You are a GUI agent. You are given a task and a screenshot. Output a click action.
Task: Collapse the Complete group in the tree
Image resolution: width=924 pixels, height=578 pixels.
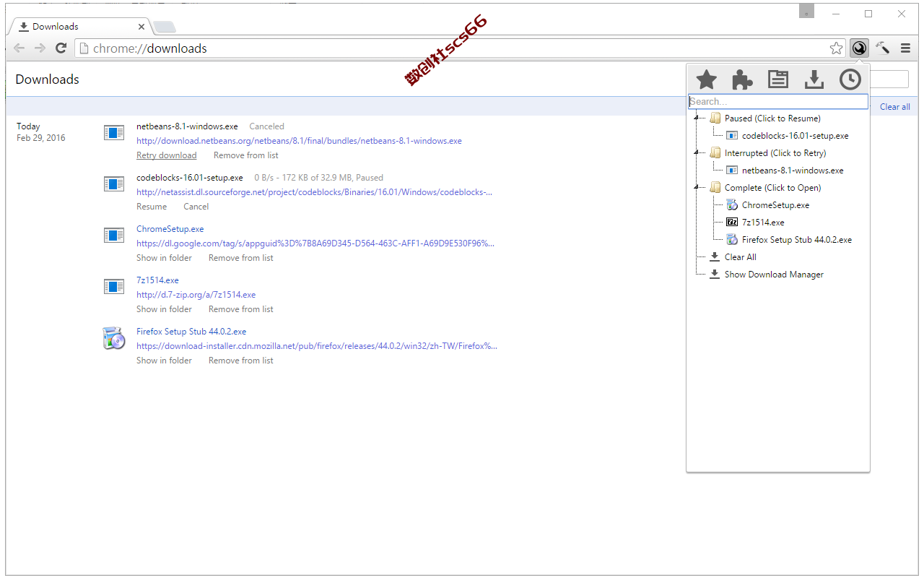(x=697, y=187)
